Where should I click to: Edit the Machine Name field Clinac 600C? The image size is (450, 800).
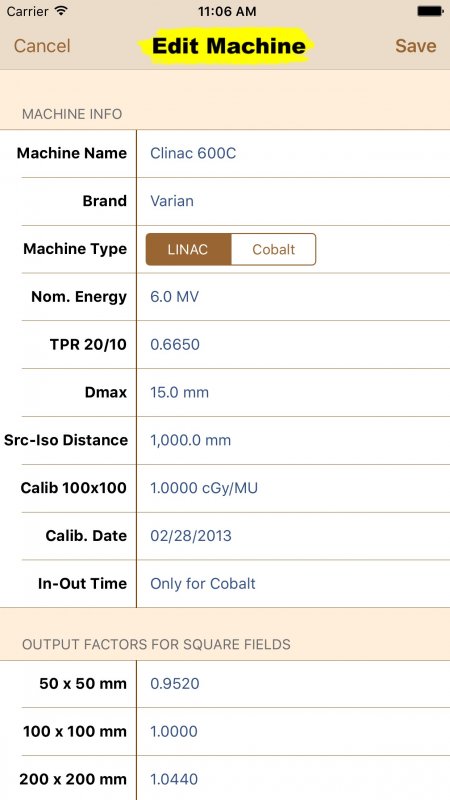pyautogui.click(x=293, y=153)
